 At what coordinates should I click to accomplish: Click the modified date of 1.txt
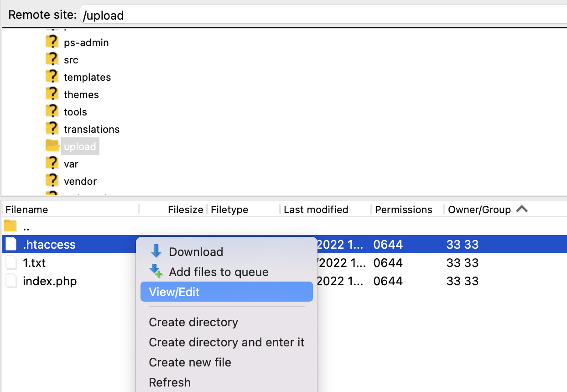pos(341,263)
